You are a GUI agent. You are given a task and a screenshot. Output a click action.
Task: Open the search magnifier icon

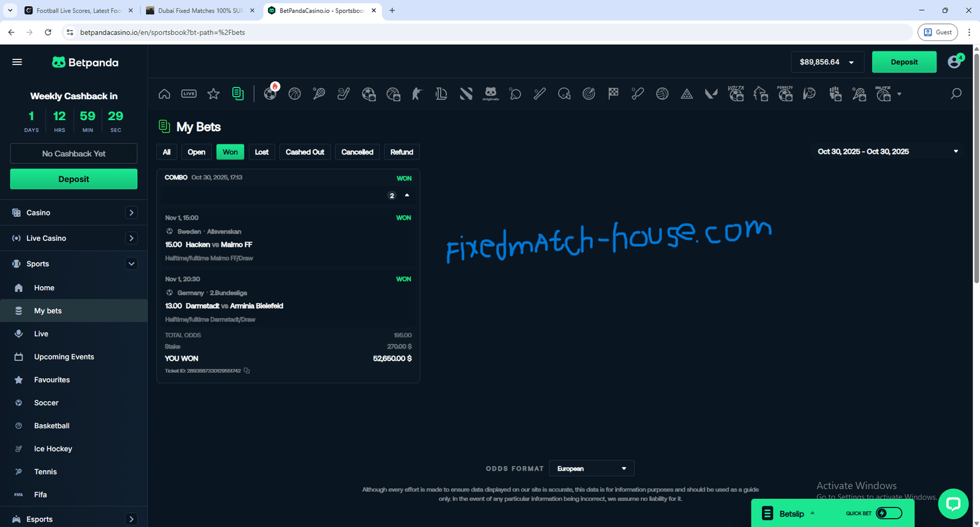click(956, 94)
